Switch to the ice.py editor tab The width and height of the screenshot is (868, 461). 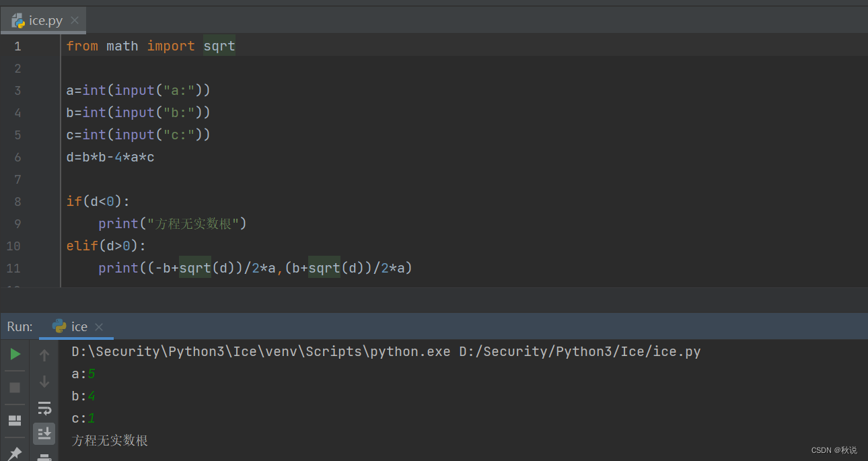pos(45,21)
